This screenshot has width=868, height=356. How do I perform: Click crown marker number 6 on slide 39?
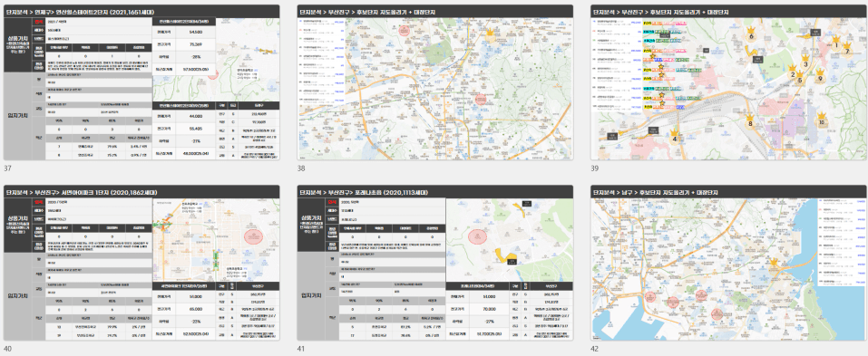pos(751,34)
